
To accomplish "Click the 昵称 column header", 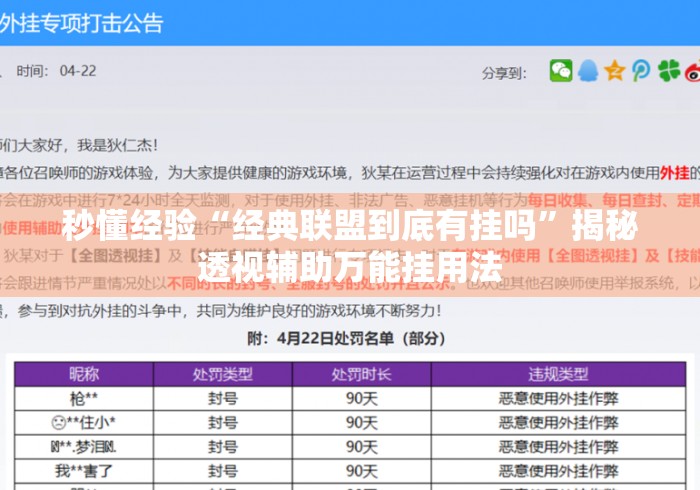I will tap(84, 374).
